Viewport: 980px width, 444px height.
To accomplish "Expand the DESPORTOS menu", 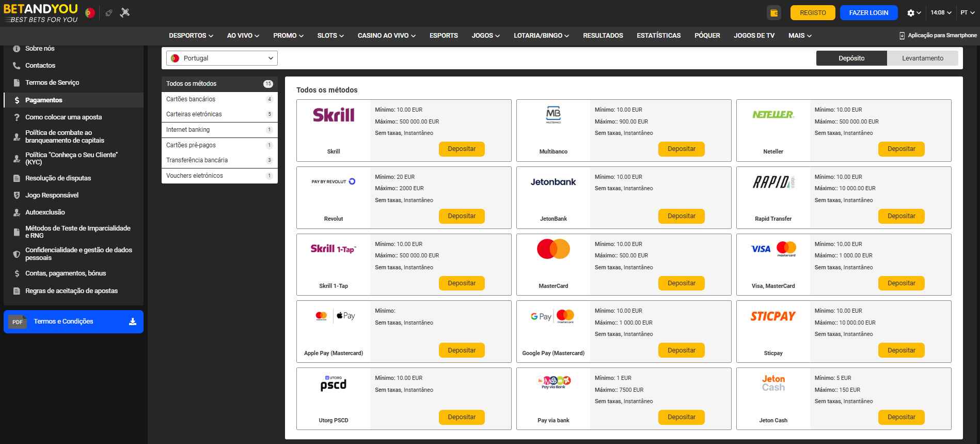I will pos(191,36).
